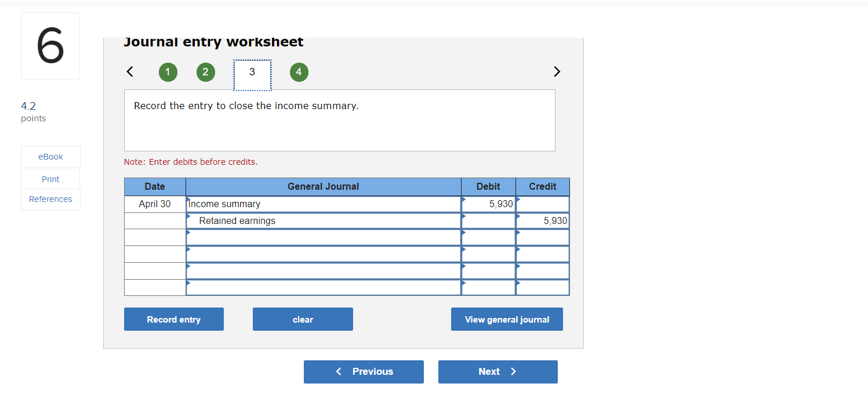The height and width of the screenshot is (405, 868).
Task: Switch to the eBook sidebar item
Action: [x=50, y=157]
